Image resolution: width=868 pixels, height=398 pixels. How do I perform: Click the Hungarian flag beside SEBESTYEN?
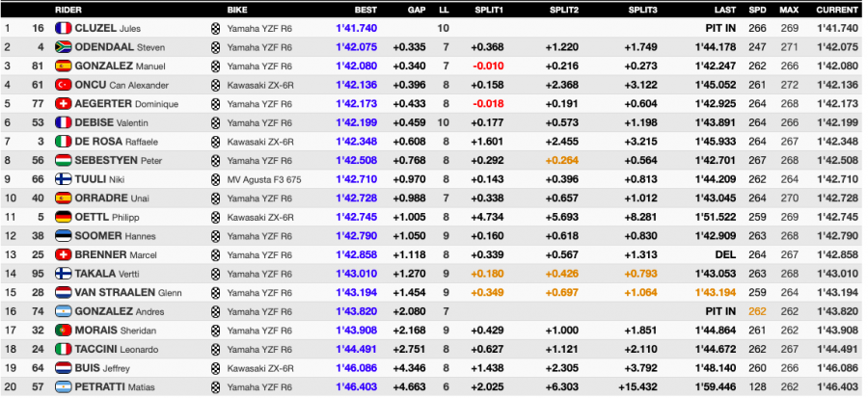click(x=64, y=160)
